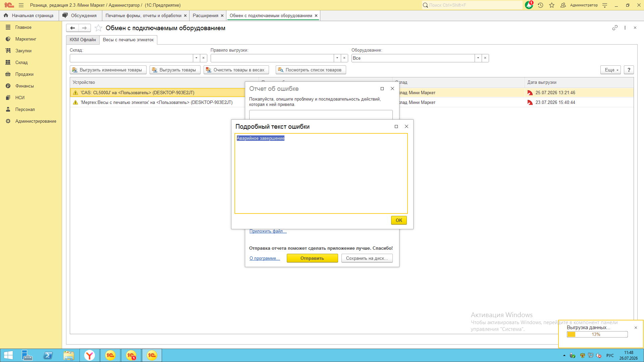
Task: Focus the global search field
Action: 472,5
